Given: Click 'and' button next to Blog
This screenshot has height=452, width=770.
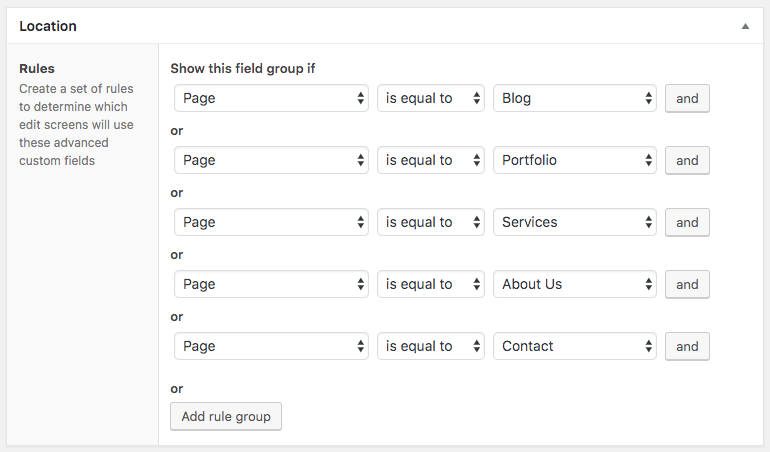Looking at the screenshot, I should tap(687, 98).
